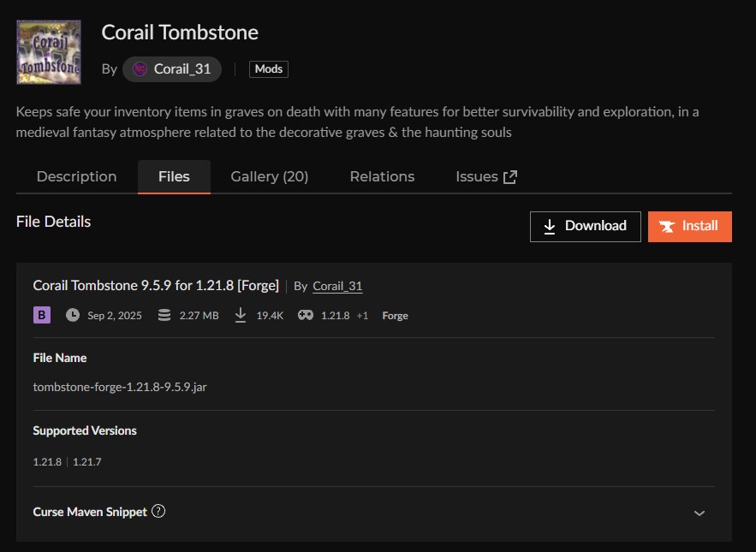Click the game controller version icon
This screenshot has width=756, height=552.
[x=306, y=315]
